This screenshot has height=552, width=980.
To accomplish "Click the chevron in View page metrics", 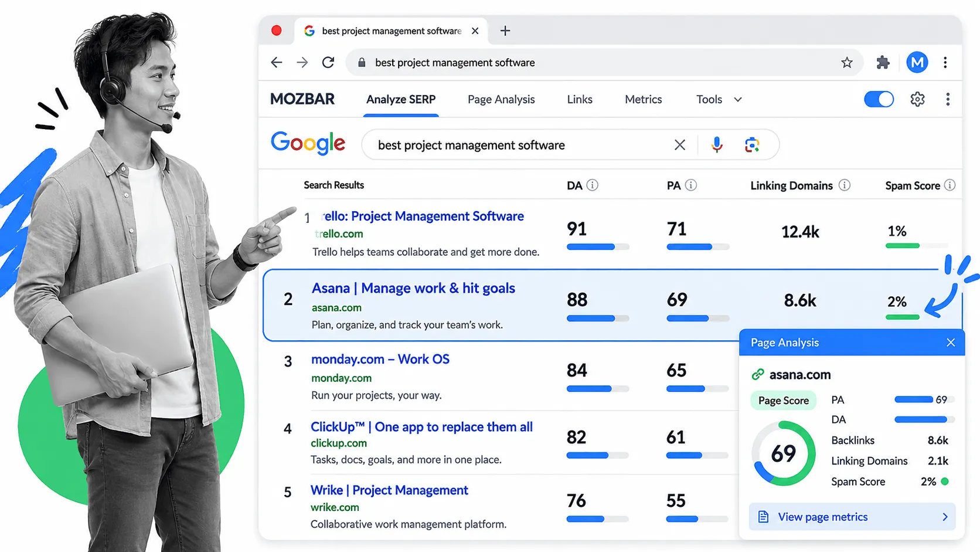I will pos(945,517).
